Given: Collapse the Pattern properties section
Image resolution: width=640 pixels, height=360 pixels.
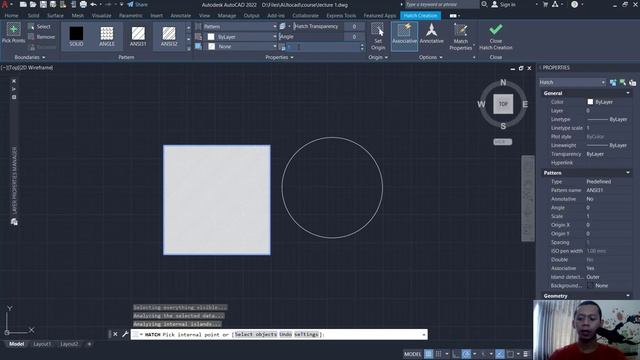Looking at the screenshot, I should 627,173.
